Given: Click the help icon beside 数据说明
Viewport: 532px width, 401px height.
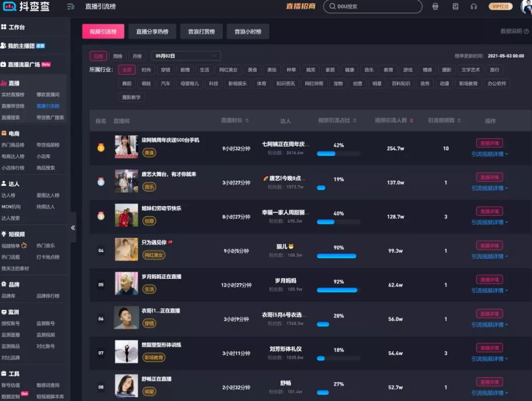Looking at the screenshot, I should click(526, 32).
